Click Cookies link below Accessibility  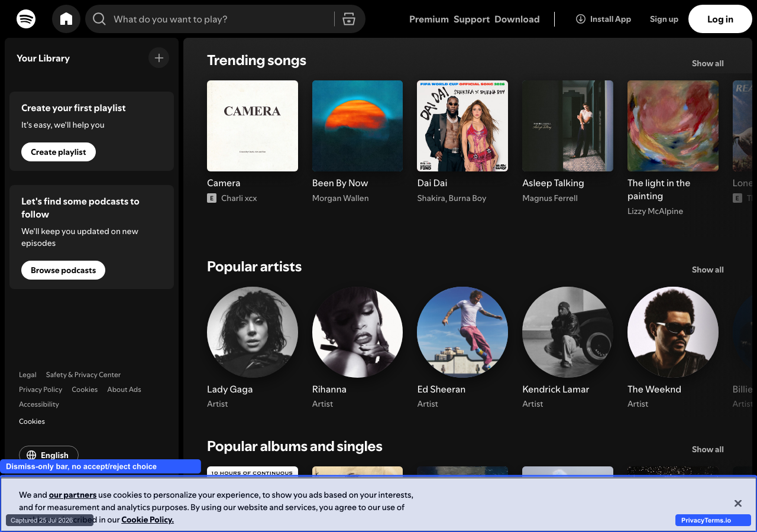point(32,421)
